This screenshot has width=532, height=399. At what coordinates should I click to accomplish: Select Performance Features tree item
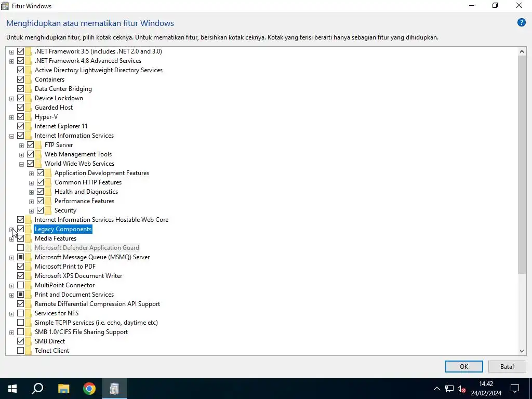tap(85, 201)
